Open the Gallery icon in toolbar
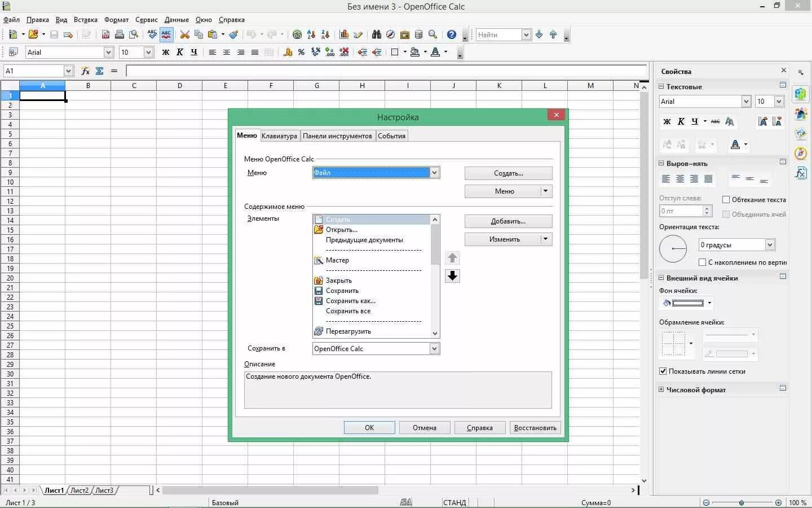 pos(404,34)
